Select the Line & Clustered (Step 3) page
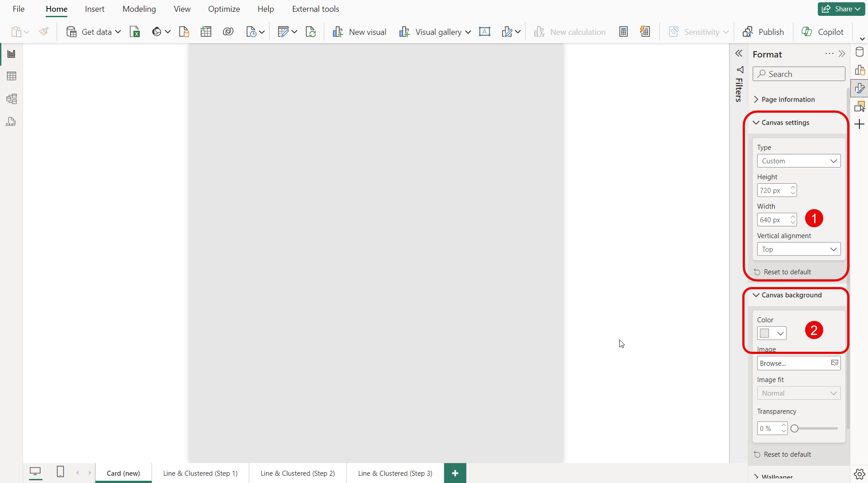 click(395, 473)
